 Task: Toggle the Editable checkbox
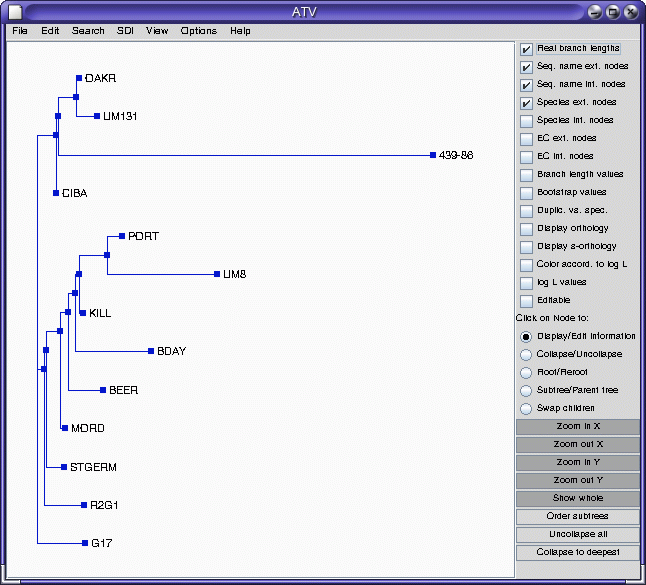tap(526, 300)
